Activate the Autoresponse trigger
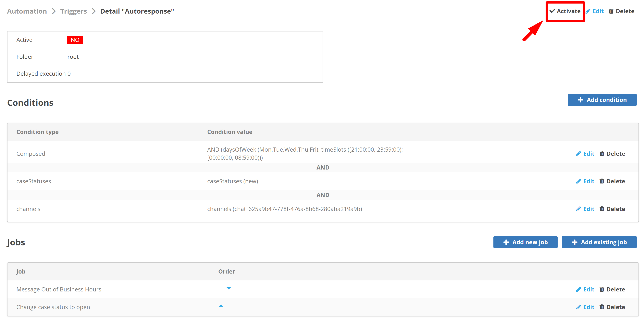 pos(565,11)
